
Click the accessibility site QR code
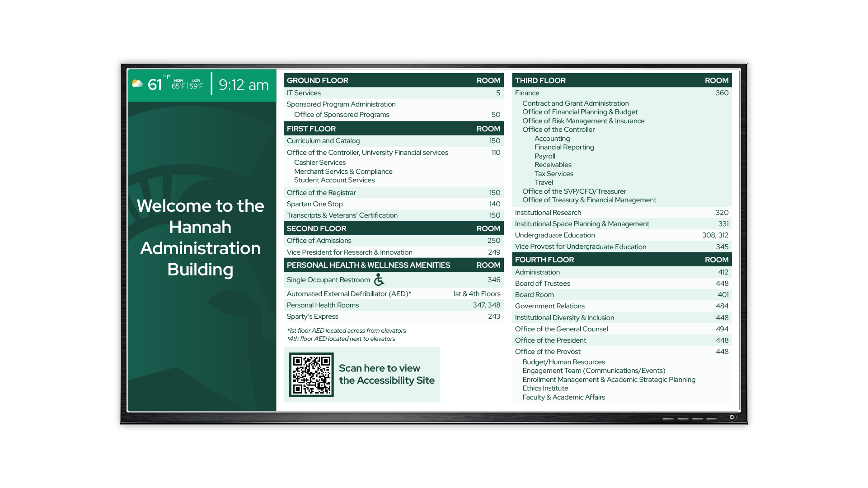click(311, 375)
